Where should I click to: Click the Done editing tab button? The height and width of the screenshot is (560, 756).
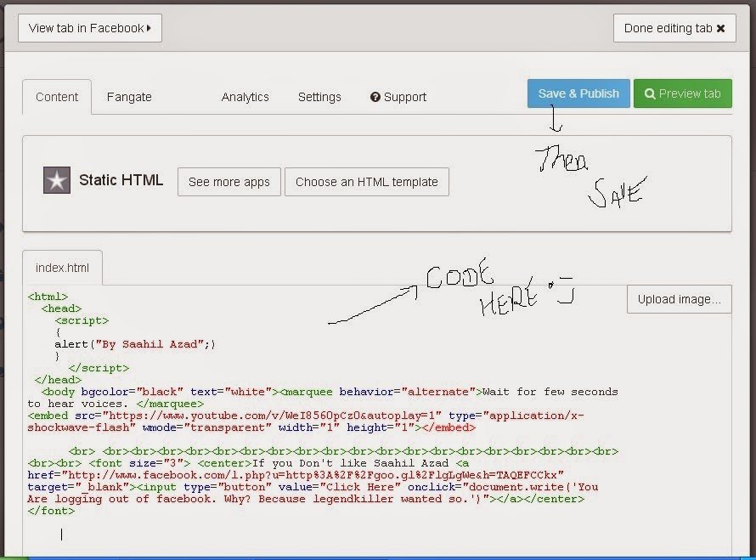coord(674,28)
